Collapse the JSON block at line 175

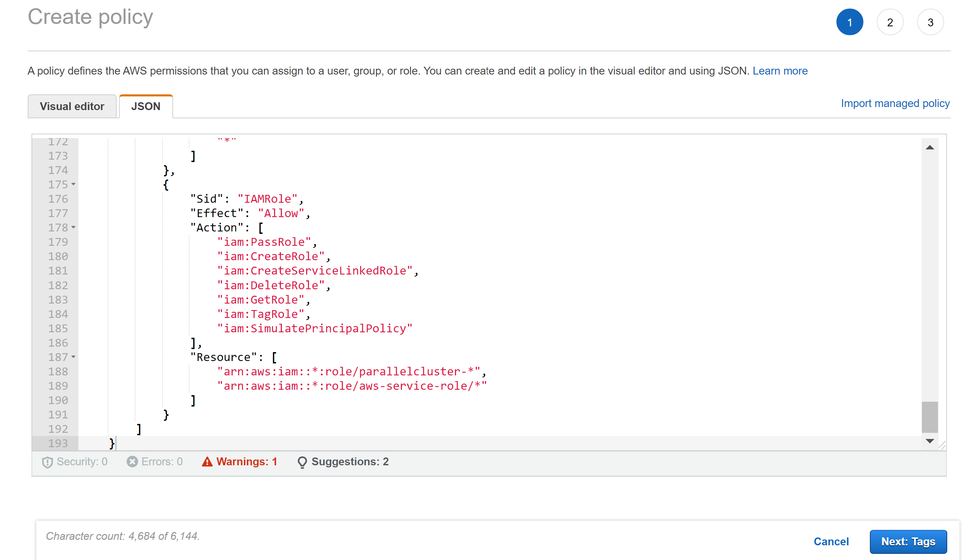(74, 185)
